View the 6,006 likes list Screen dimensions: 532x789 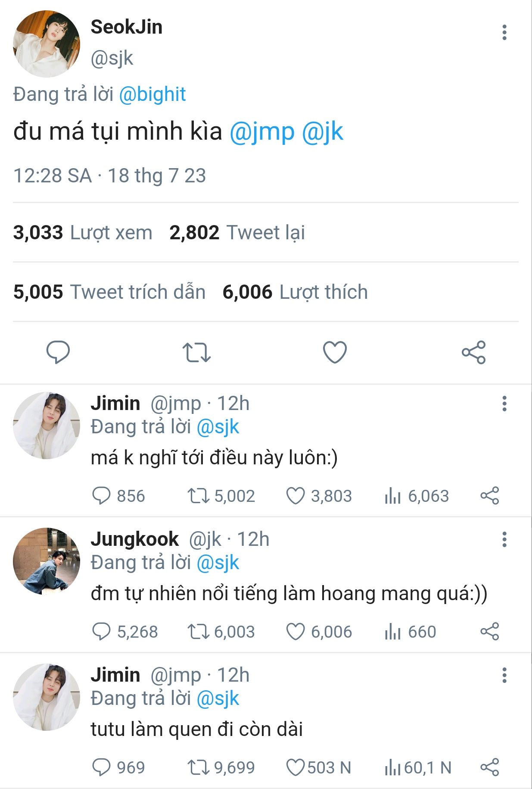[295, 292]
